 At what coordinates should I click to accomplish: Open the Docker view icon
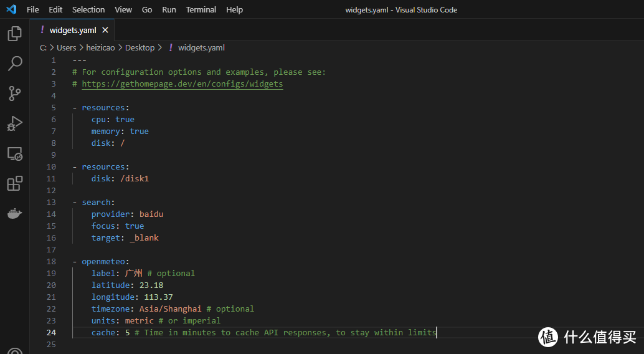[14, 213]
